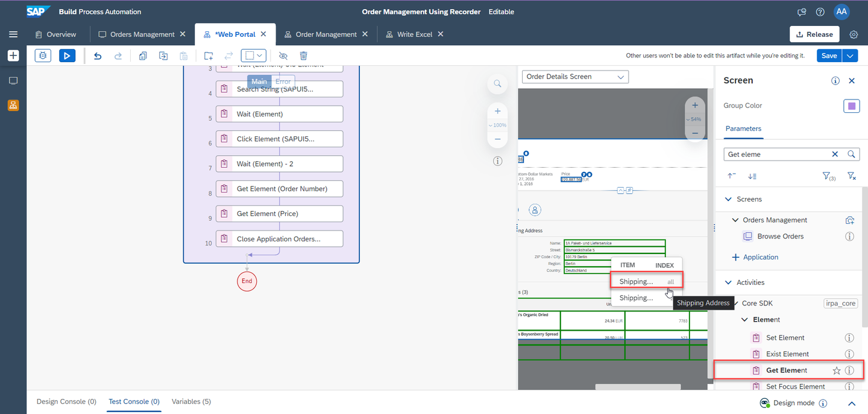Image resolution: width=868 pixels, height=414 pixels.
Task: Select the Exist Element activity
Action: [x=787, y=354]
